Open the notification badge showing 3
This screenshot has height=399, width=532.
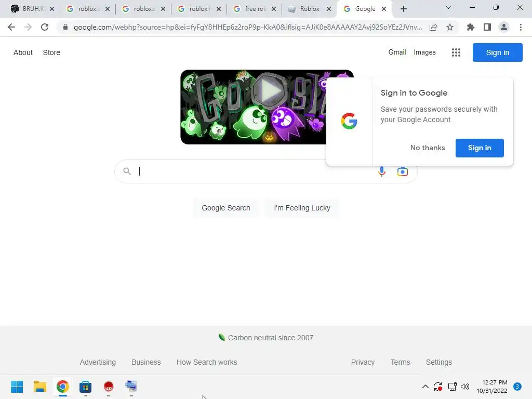(517, 387)
